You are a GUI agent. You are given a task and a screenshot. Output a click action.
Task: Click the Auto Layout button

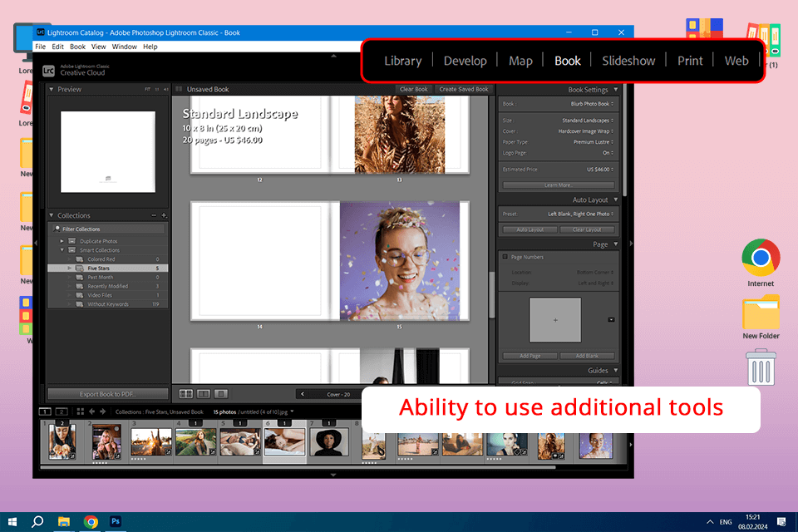(x=530, y=229)
